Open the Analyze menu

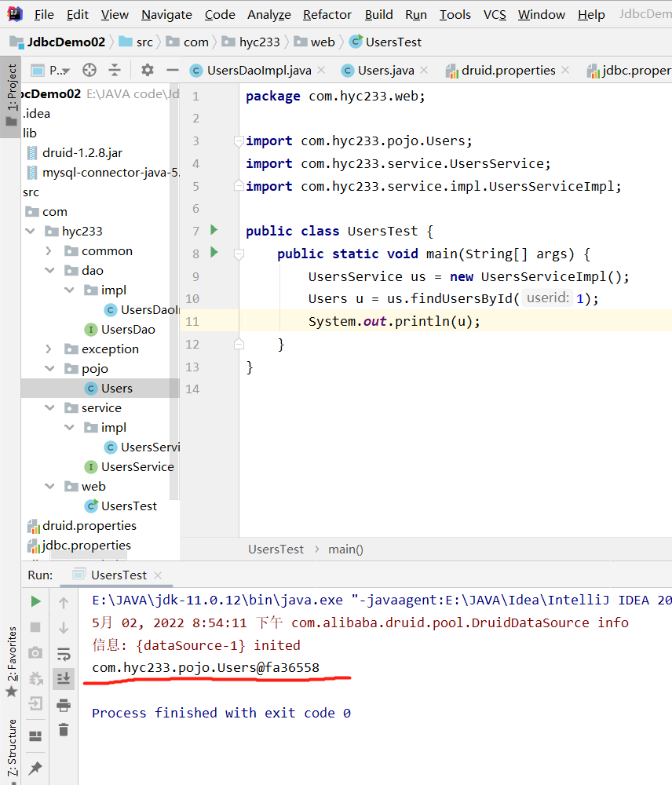[x=269, y=14]
